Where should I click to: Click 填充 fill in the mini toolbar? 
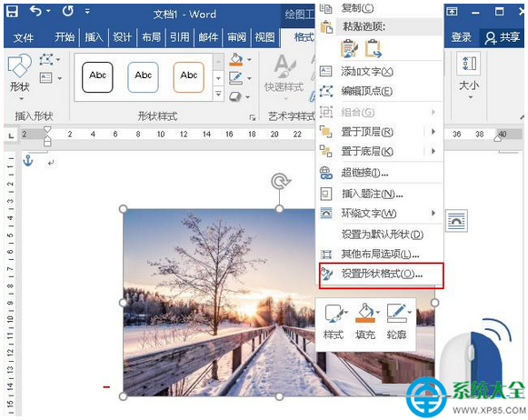pos(365,321)
